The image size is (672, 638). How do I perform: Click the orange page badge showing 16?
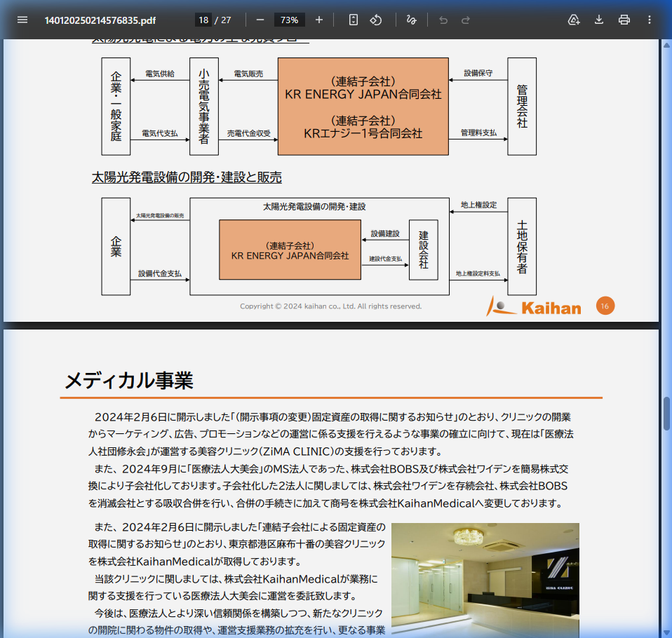tap(605, 306)
